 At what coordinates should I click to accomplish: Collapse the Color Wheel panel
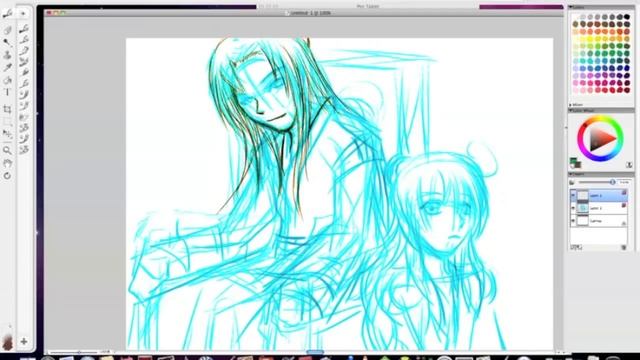(x=571, y=111)
